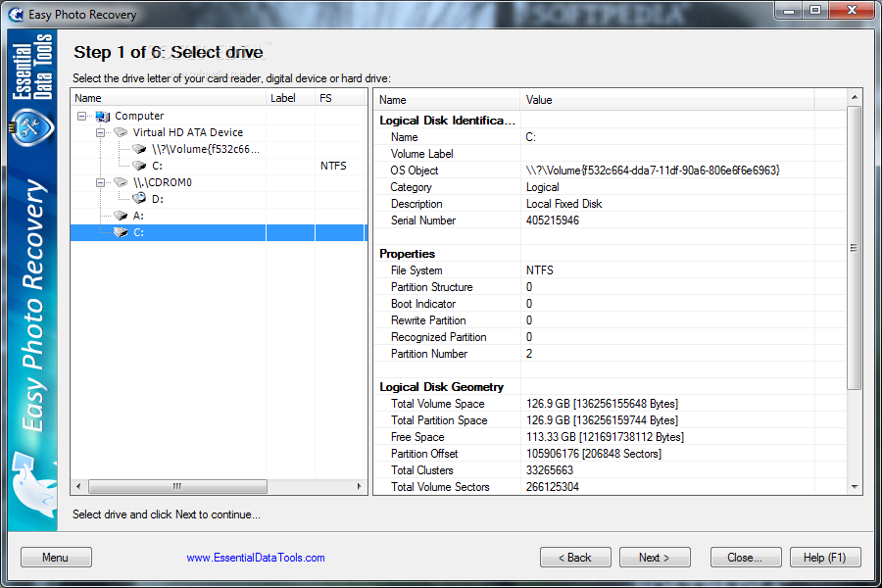Click the Virtual HD ATA Device disk icon
Viewport: 882px width, 588px height.
pyautogui.click(x=121, y=132)
